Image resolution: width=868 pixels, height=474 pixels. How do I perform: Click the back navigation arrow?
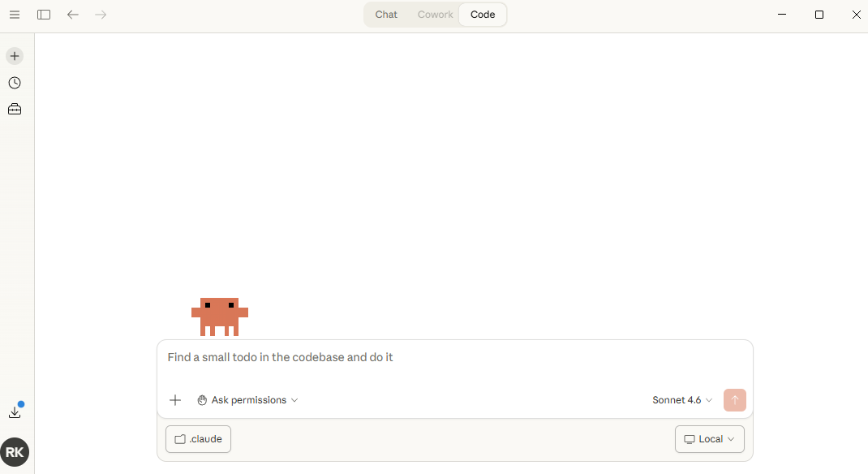click(x=73, y=15)
